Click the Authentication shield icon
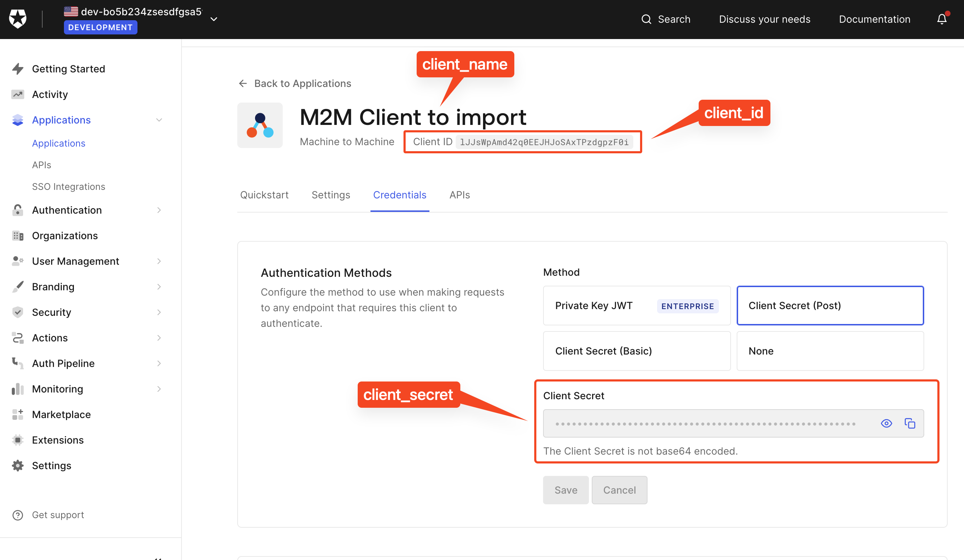 pyautogui.click(x=18, y=209)
